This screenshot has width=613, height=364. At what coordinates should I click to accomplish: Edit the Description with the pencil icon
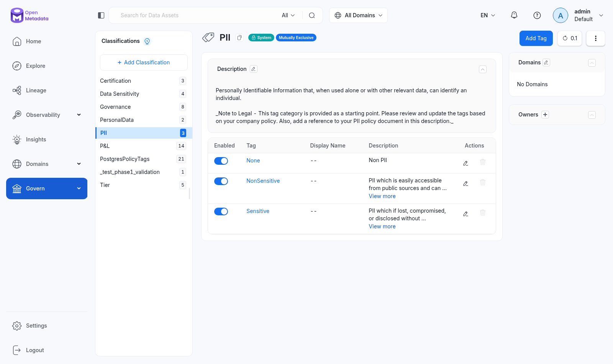pyautogui.click(x=253, y=69)
